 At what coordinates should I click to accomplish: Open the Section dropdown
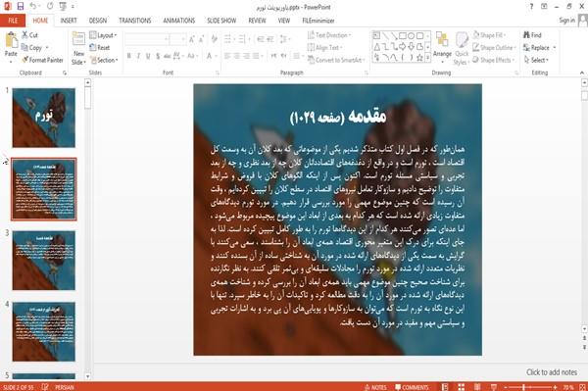(x=104, y=60)
